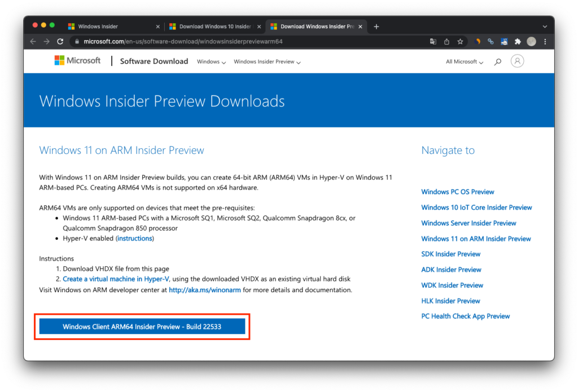This screenshot has width=578, height=392.
Task: Click the Windows Client ARM64 Build 22533 button
Action: tap(142, 326)
